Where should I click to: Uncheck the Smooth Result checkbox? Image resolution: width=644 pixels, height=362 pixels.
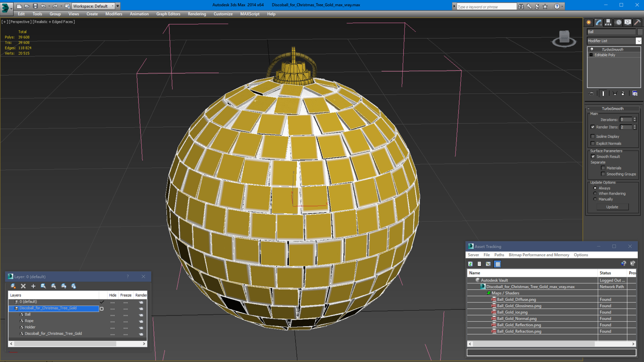pos(593,157)
